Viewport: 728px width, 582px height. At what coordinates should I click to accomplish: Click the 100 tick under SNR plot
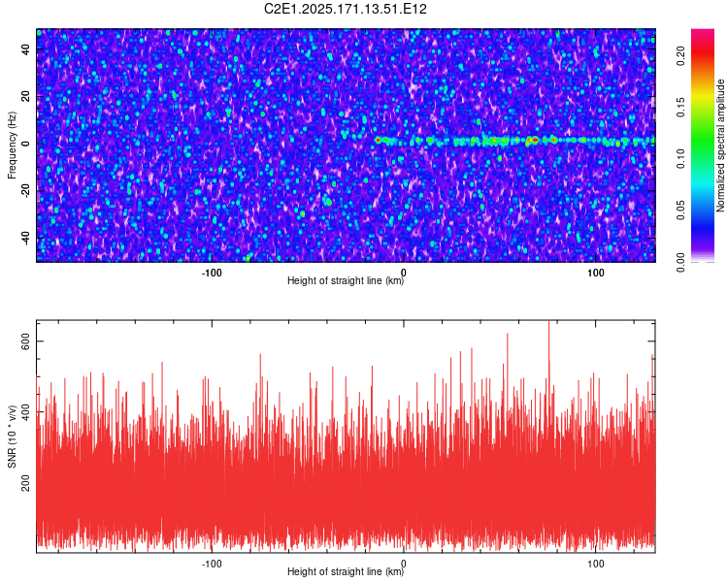click(595, 564)
